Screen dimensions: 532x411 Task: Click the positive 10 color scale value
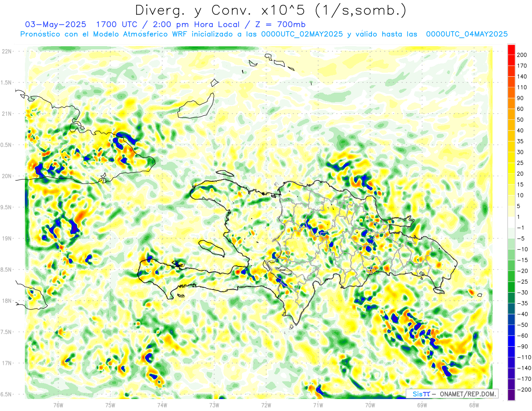pyautogui.click(x=521, y=195)
